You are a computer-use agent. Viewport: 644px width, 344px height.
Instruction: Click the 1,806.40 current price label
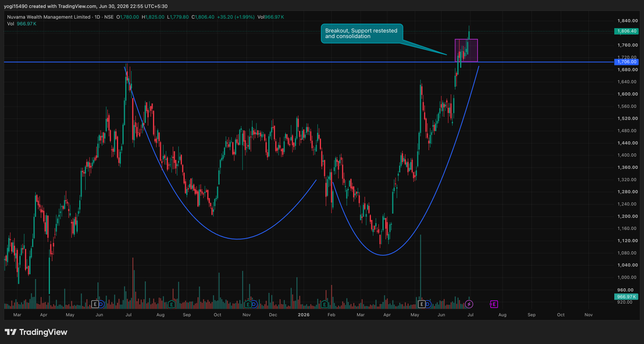pos(627,32)
